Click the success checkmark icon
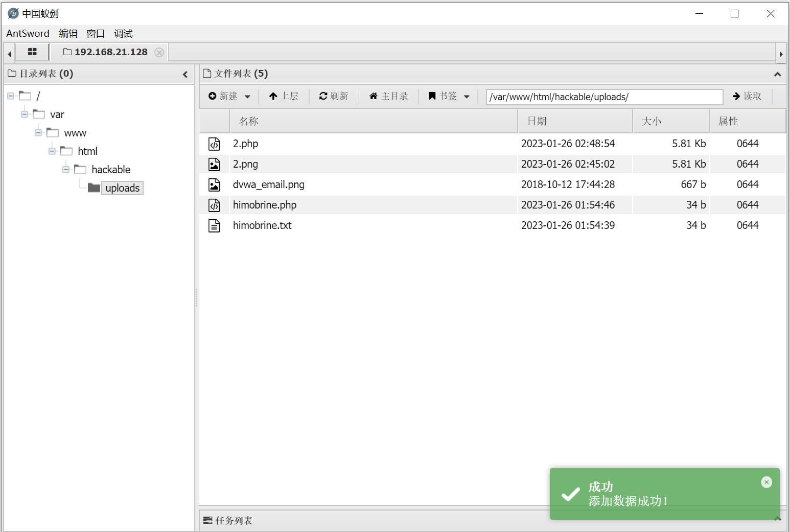The image size is (790, 532). (570, 494)
